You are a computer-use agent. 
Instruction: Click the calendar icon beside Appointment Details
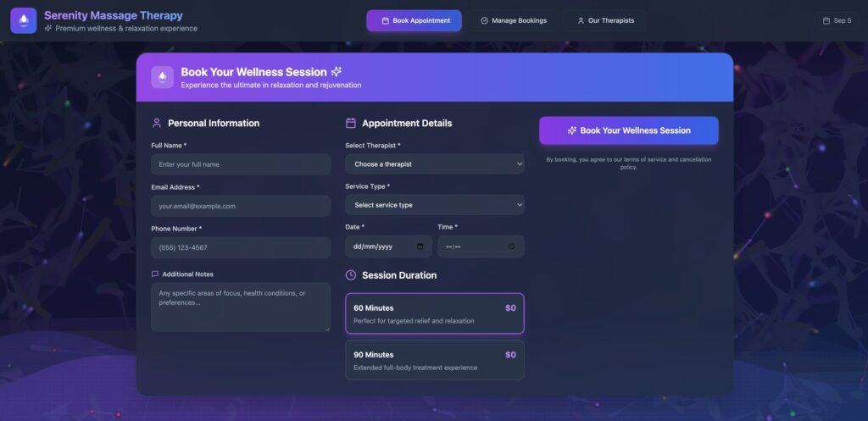click(350, 123)
